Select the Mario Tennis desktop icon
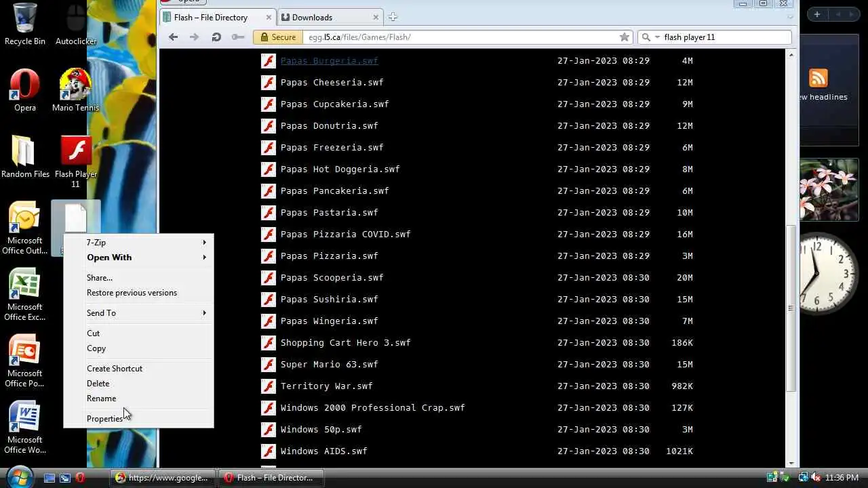The height and width of the screenshot is (488, 868). click(76, 90)
